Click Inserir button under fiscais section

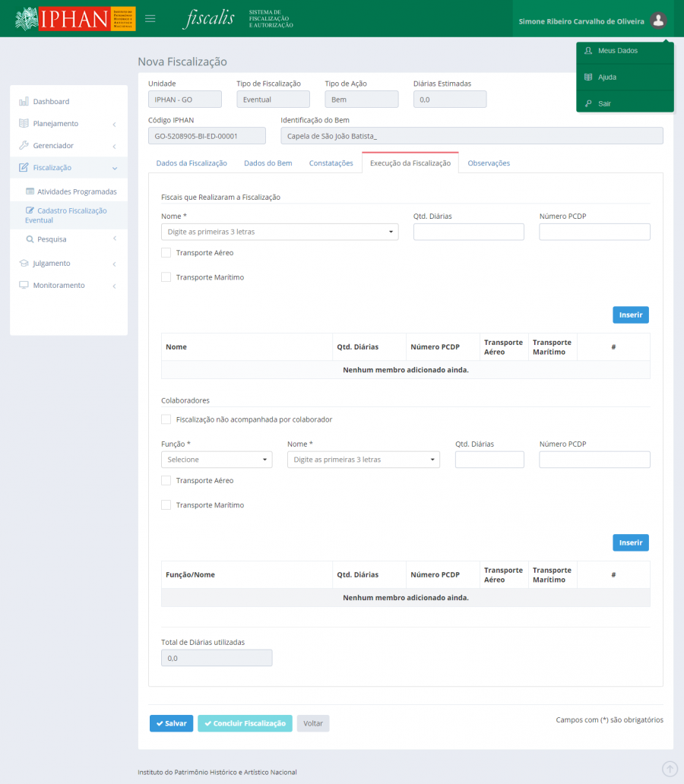(630, 315)
